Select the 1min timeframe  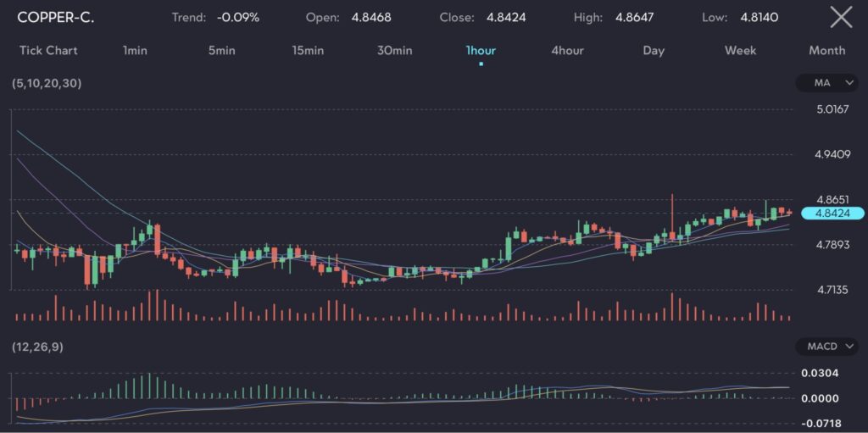(135, 51)
